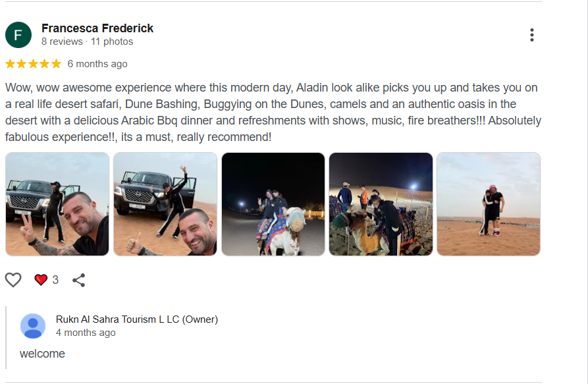This screenshot has width=588, height=384.
Task: Click the five-star rating row
Action: pyautogui.click(x=33, y=64)
